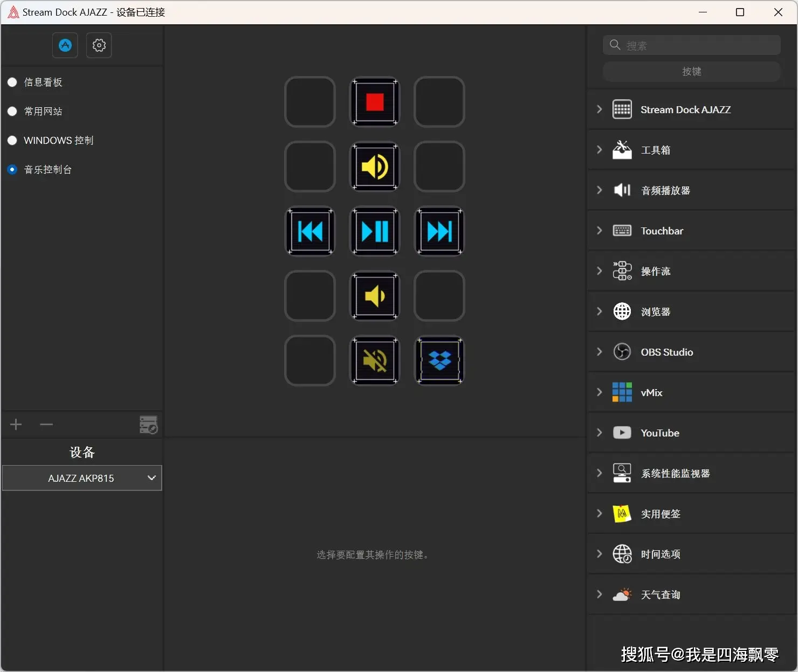The image size is (798, 672).
Task: Select the empty key right of volume down
Action: [x=439, y=296]
